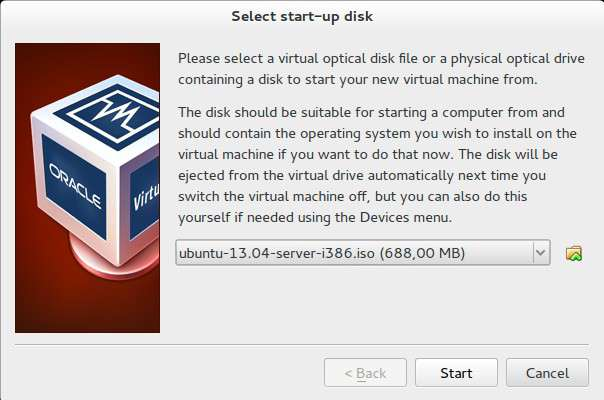This screenshot has width=604, height=400.
Task: Click the "Virtu" face of the VirtualBox cube
Action: point(145,198)
